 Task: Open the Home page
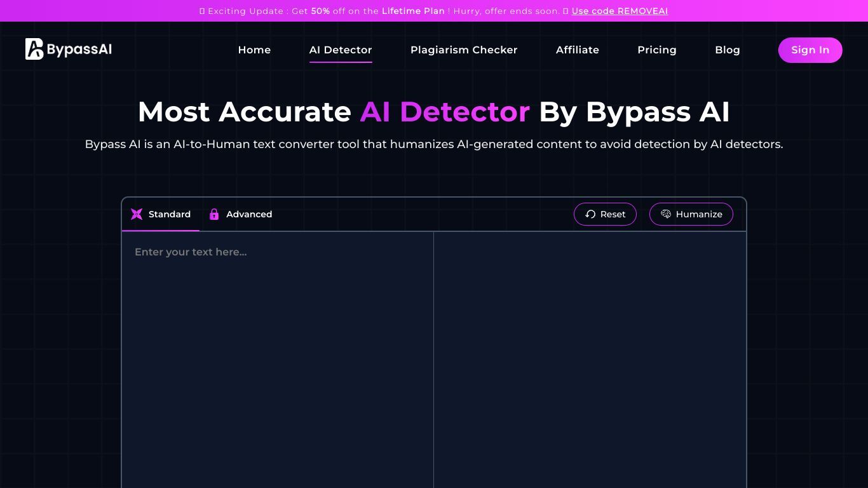pos(254,50)
